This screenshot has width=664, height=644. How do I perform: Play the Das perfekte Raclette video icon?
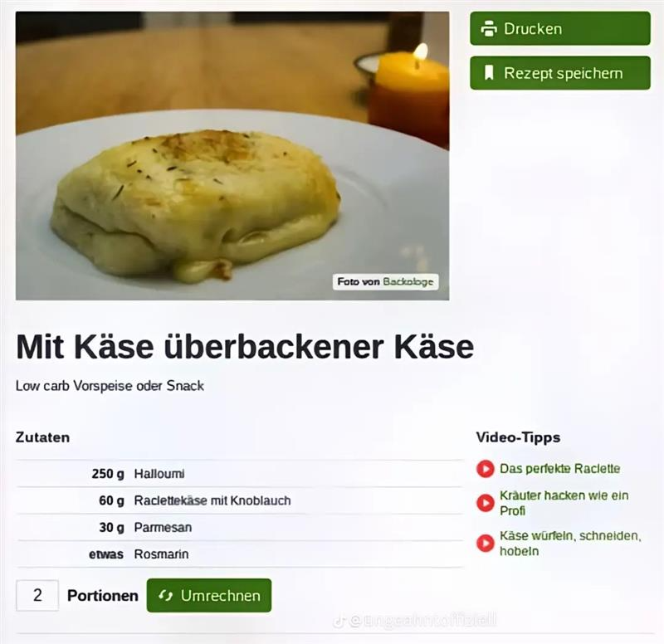(486, 469)
